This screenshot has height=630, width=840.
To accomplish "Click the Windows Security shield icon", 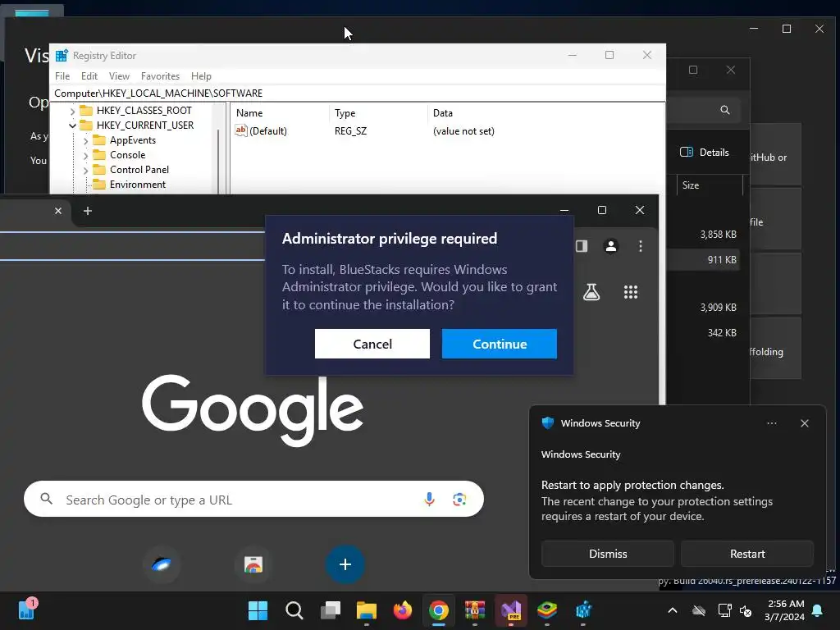I will [x=547, y=422].
